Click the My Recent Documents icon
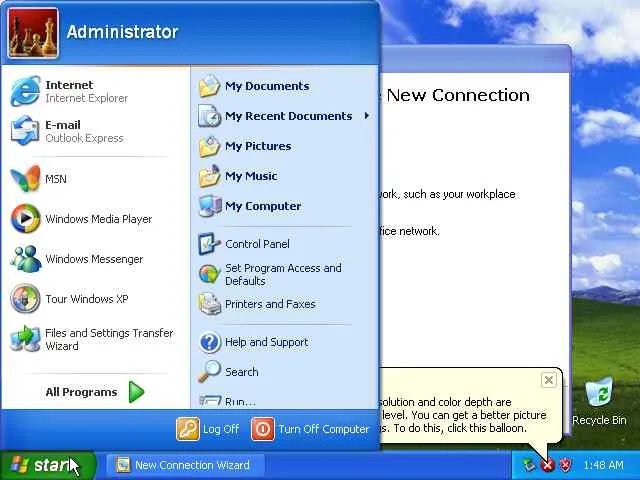 (x=209, y=116)
